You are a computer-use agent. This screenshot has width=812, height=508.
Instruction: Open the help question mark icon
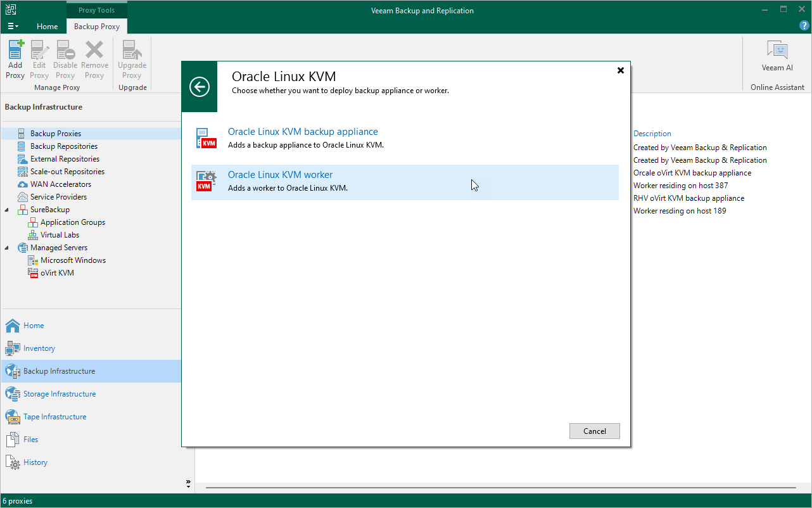pyautogui.click(x=804, y=26)
